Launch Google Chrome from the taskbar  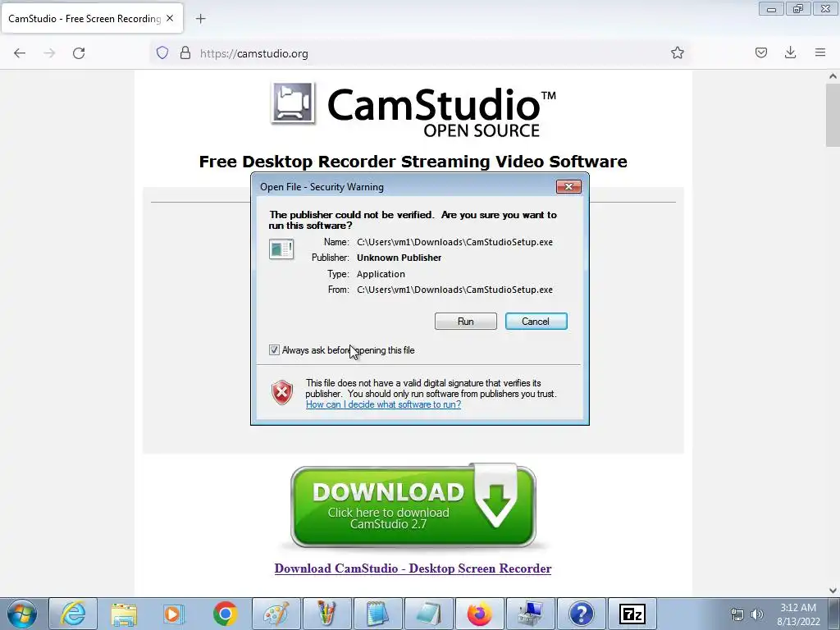pos(225,614)
